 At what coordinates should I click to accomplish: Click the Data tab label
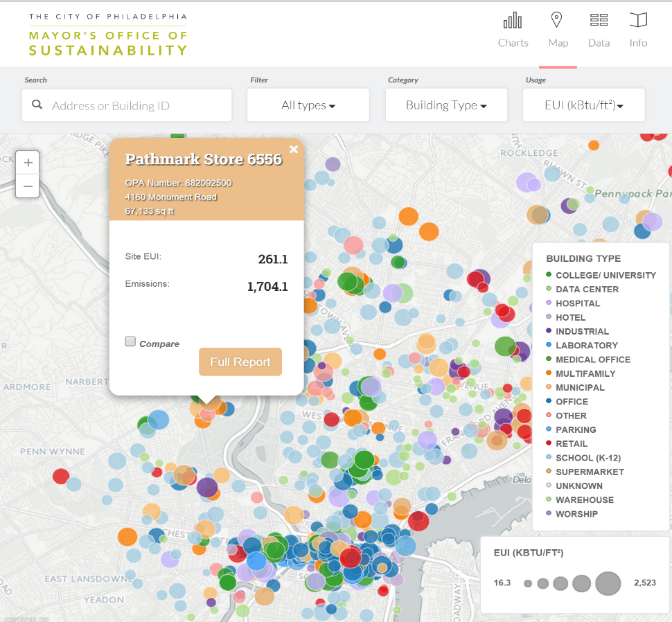(599, 43)
